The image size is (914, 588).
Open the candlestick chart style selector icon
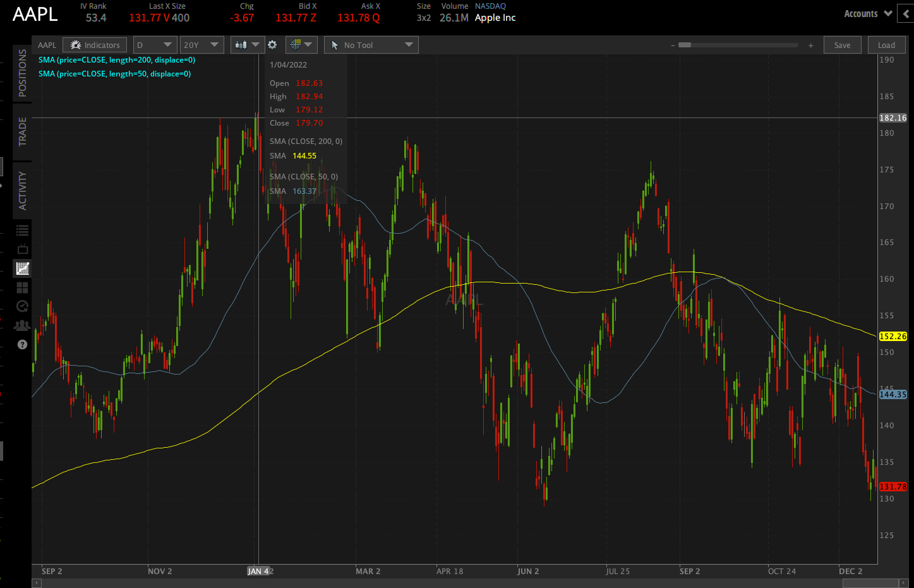point(243,44)
